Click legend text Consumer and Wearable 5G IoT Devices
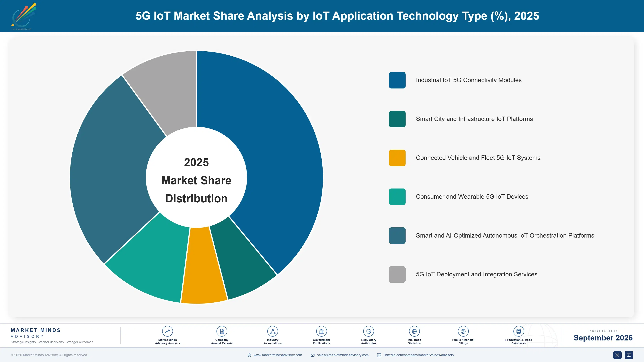The width and height of the screenshot is (644, 362). 472,197
